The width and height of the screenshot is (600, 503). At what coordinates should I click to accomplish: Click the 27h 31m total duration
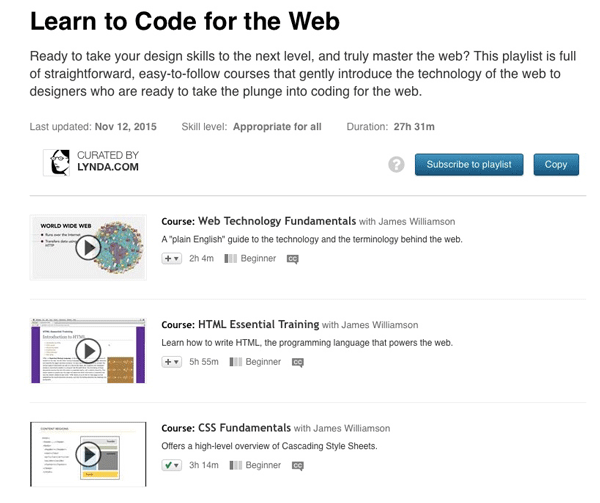[x=414, y=127]
